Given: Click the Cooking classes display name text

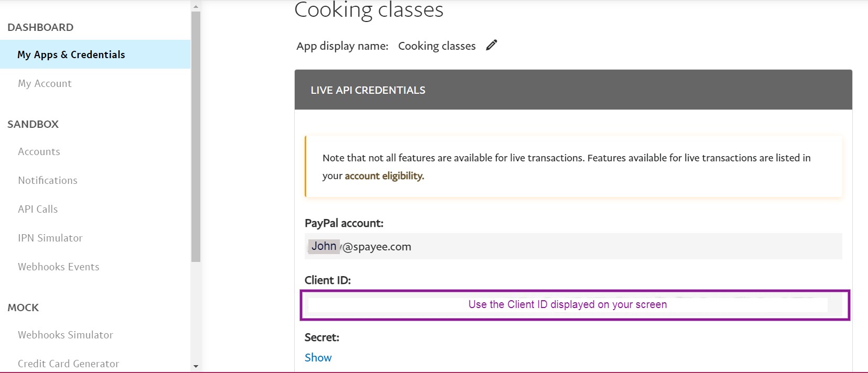Looking at the screenshot, I should point(437,46).
